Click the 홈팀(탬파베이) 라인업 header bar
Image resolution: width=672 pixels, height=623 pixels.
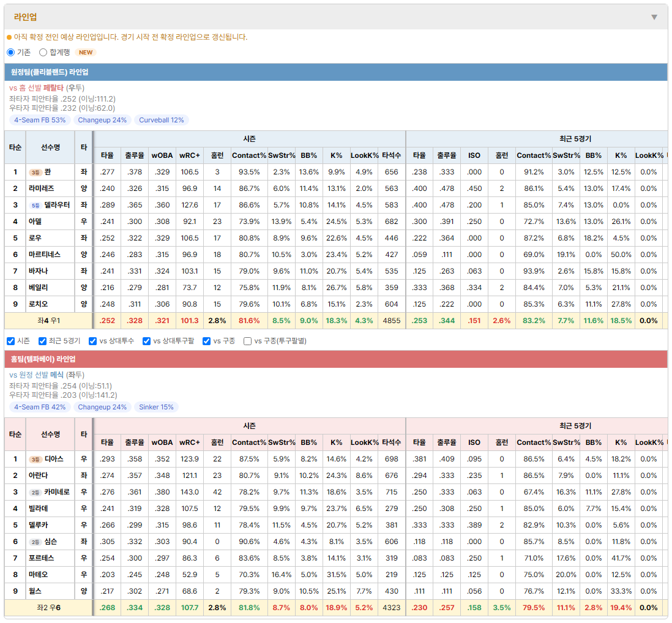click(x=336, y=359)
